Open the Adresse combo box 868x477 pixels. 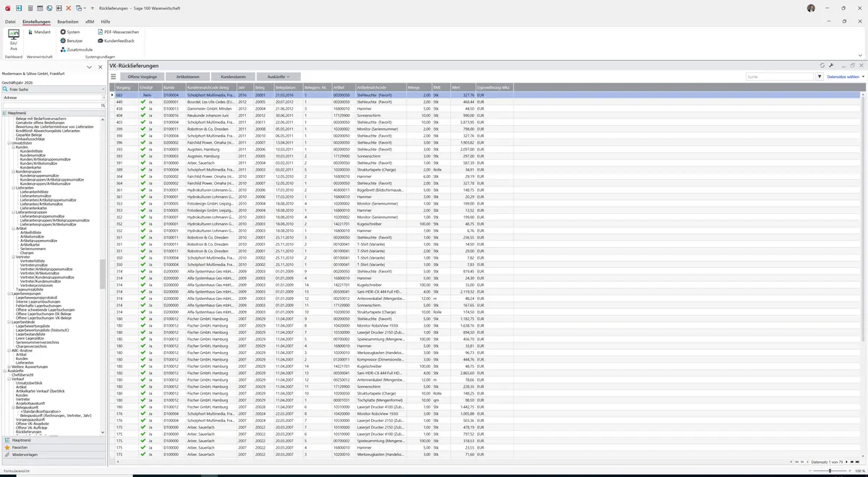click(54, 97)
